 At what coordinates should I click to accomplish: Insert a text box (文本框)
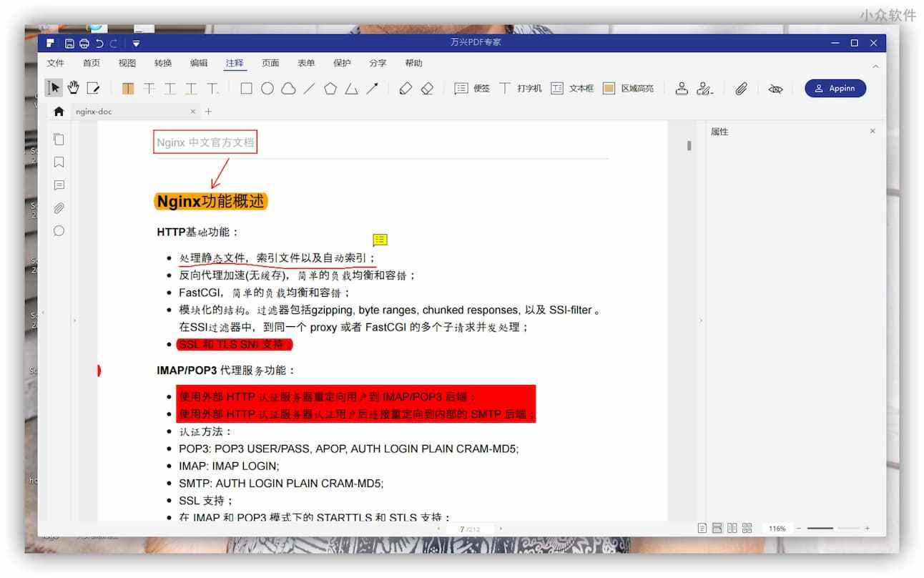pyautogui.click(x=572, y=89)
